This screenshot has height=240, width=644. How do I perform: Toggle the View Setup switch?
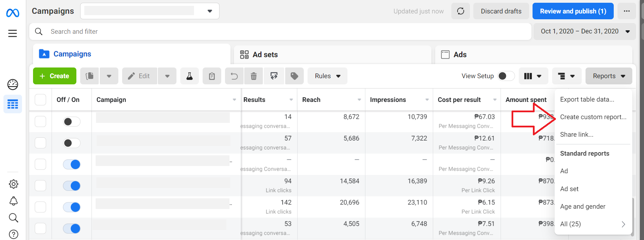click(506, 76)
